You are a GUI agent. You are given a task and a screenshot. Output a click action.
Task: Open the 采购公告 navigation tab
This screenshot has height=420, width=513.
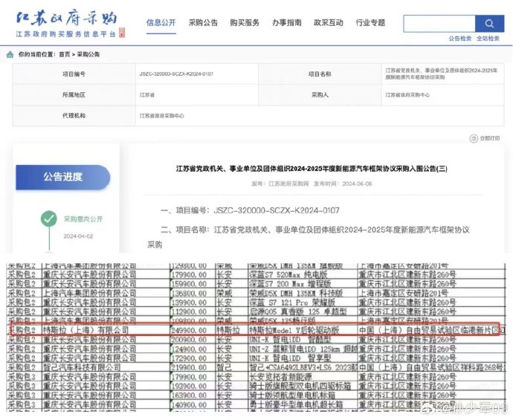203,22
